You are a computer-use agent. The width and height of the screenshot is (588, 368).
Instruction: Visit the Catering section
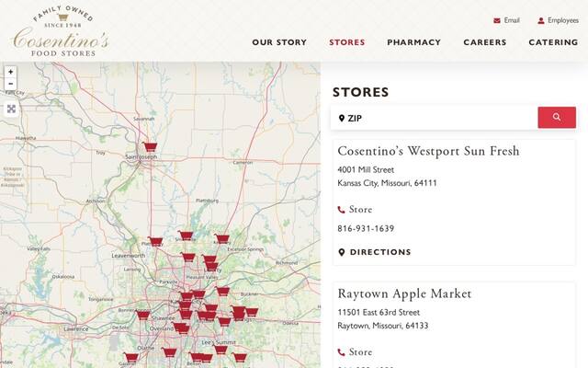coord(553,42)
